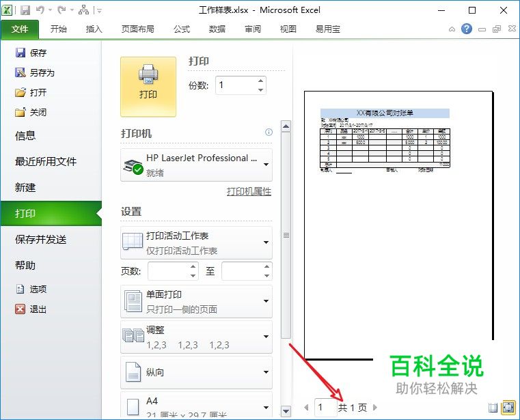Screen dimensions: 520x420
Task: Switch to the View (视图) tab
Action: click(288, 29)
